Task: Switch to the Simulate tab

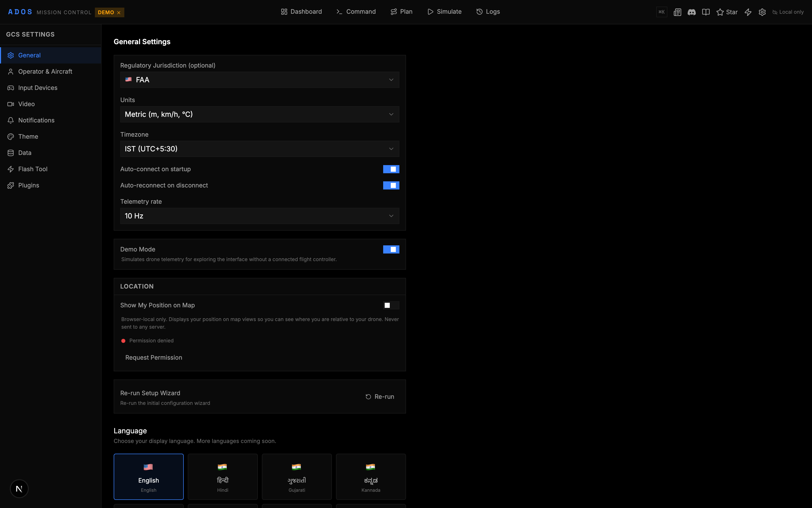Action: [445, 12]
